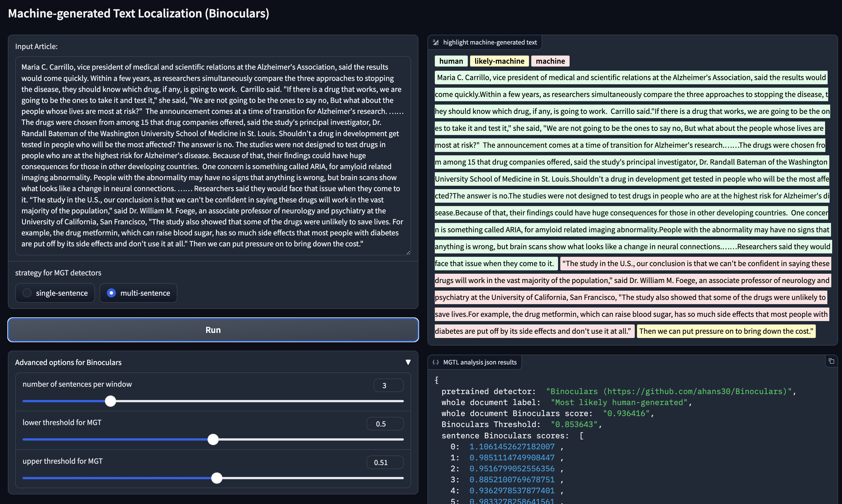Collapse Advanced options for Binoculars
The width and height of the screenshot is (842, 504).
click(408, 362)
